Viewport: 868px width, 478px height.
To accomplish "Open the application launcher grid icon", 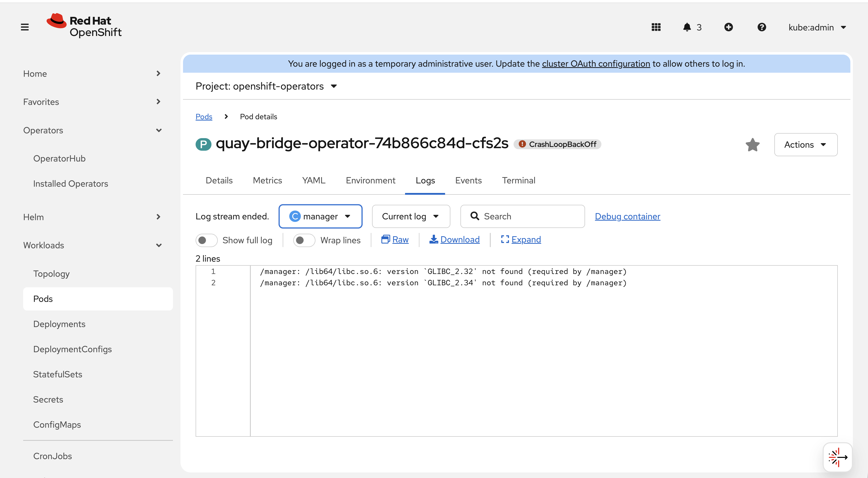I will (656, 27).
